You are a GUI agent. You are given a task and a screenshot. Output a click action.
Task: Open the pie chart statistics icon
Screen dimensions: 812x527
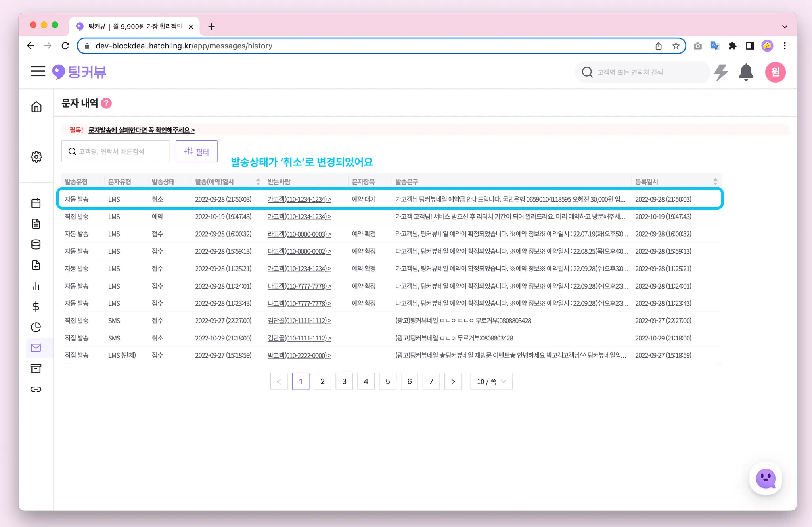click(36, 327)
